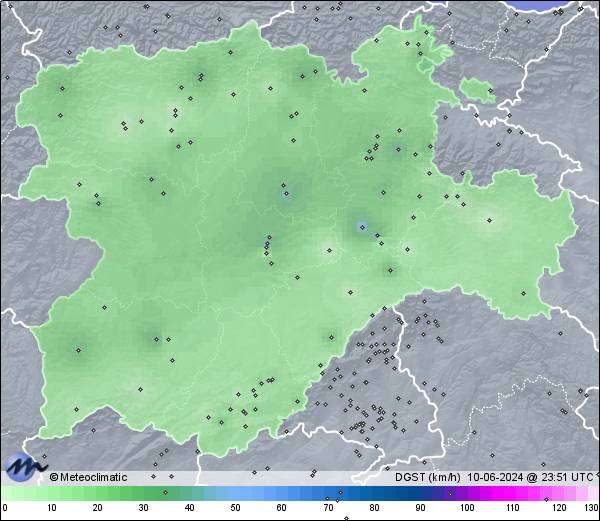The width and height of the screenshot is (600, 521).
Task: Click the scale label 30
Action: click(143, 508)
